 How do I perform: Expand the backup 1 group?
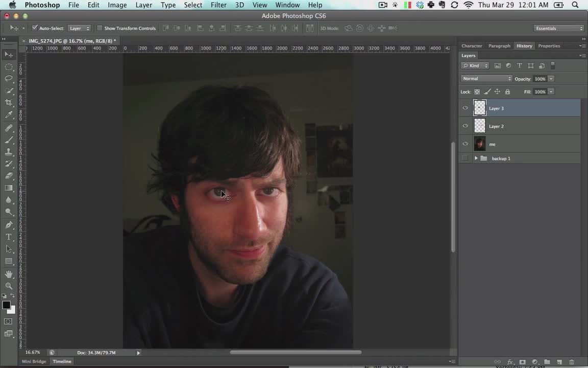coord(476,158)
